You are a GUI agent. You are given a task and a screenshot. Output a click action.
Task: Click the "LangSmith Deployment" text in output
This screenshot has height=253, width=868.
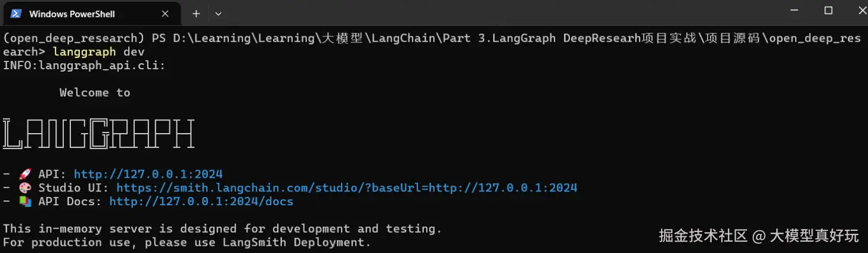(296, 242)
